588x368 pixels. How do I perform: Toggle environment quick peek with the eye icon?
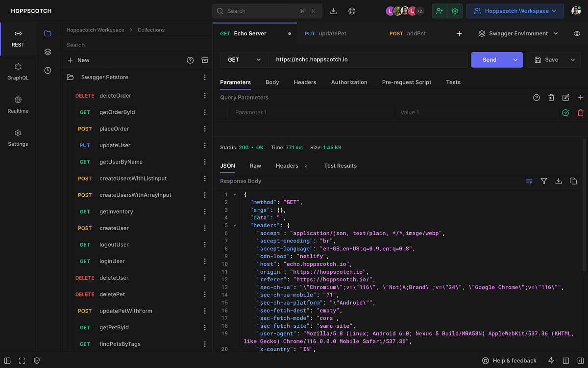click(x=577, y=33)
